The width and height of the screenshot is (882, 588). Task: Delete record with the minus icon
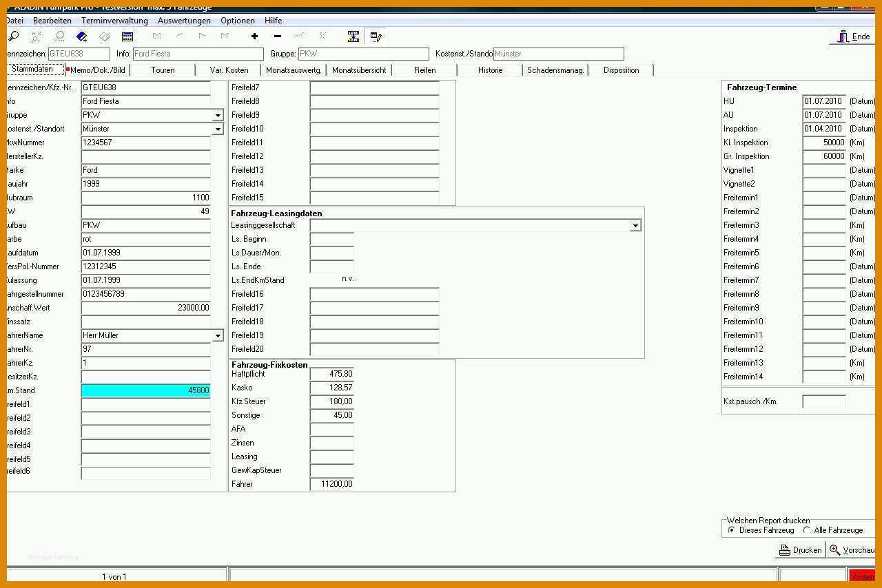pos(278,36)
